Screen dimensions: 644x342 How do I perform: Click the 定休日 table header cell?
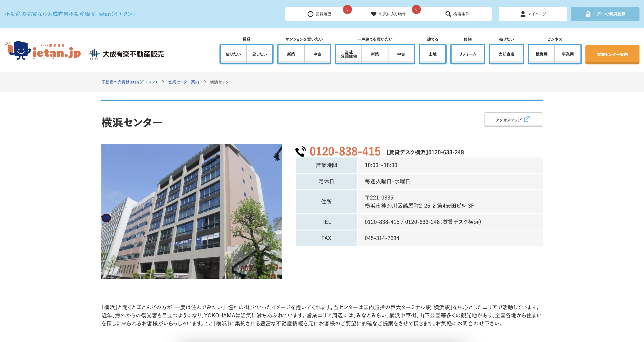[326, 182]
